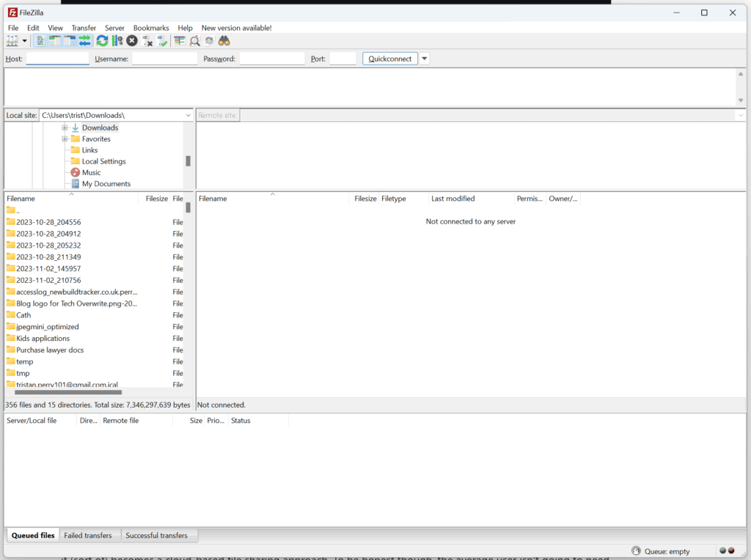
Task: Select Music in the local tree
Action: (91, 173)
